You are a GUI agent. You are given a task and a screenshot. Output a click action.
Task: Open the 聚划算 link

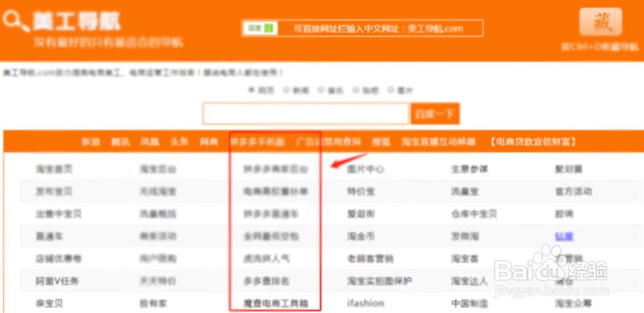(x=569, y=169)
